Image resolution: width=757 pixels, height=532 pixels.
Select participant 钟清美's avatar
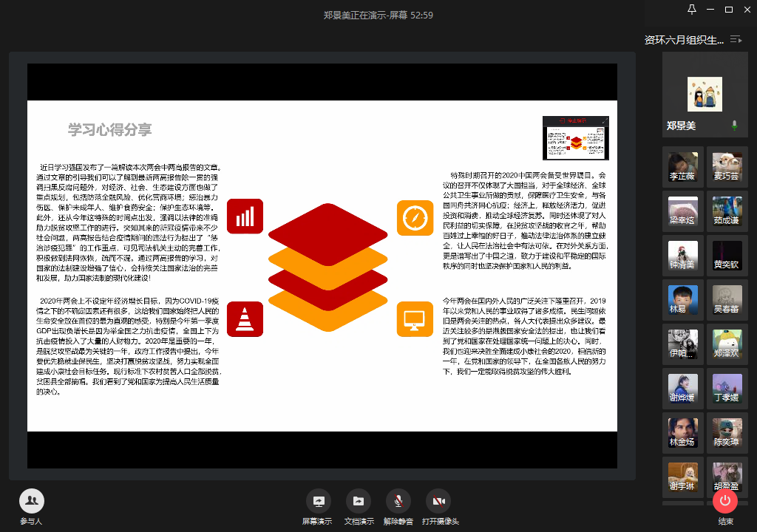click(x=682, y=256)
